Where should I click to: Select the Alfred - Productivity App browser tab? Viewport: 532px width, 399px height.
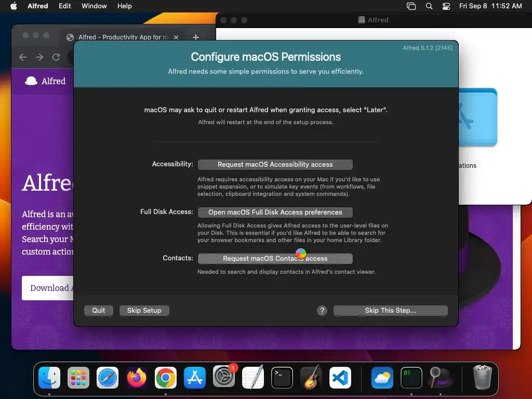123,37
